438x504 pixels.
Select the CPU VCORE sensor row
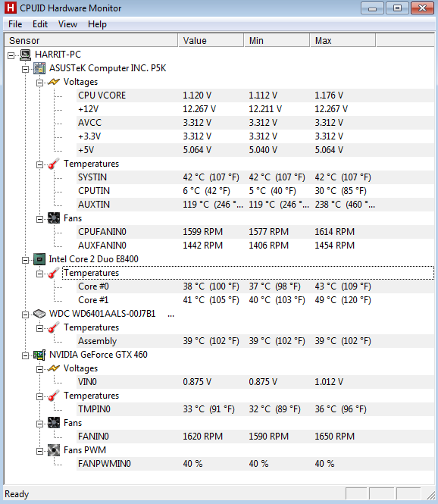click(x=255, y=95)
